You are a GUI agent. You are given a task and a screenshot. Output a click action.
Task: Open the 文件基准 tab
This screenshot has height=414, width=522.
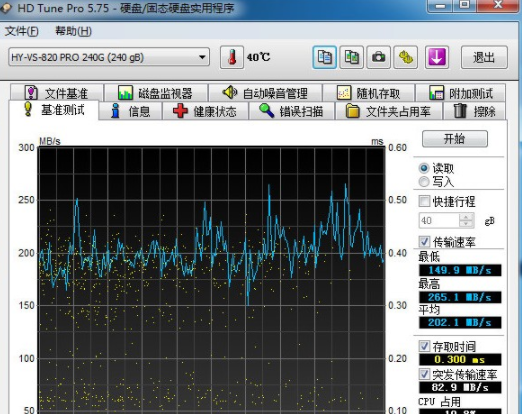57,93
